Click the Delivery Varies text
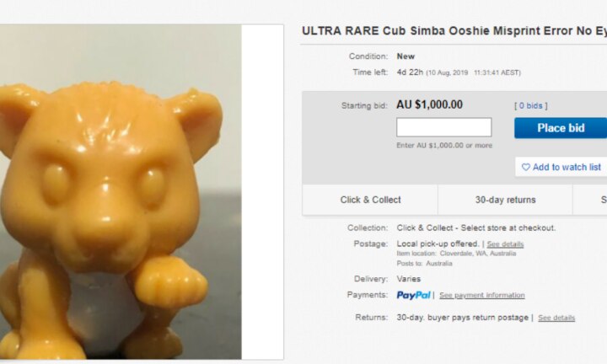Viewport: 607px width, 364px height. (408, 279)
